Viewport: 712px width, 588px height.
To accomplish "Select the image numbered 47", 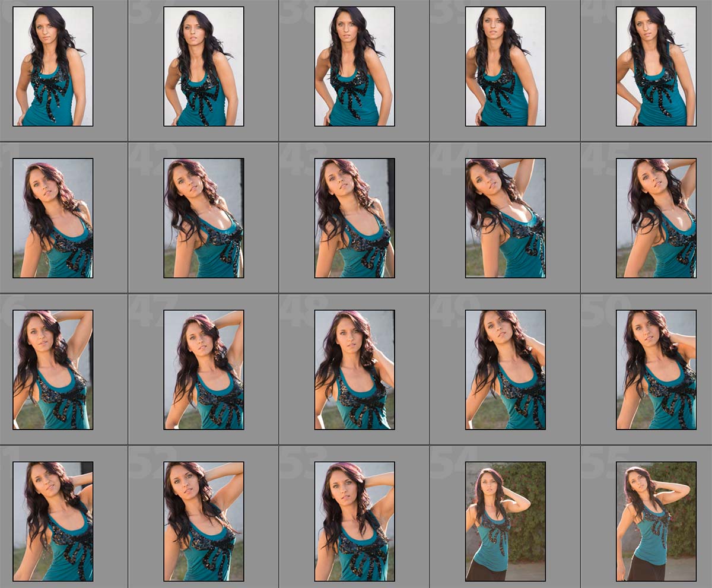I will coord(204,370).
